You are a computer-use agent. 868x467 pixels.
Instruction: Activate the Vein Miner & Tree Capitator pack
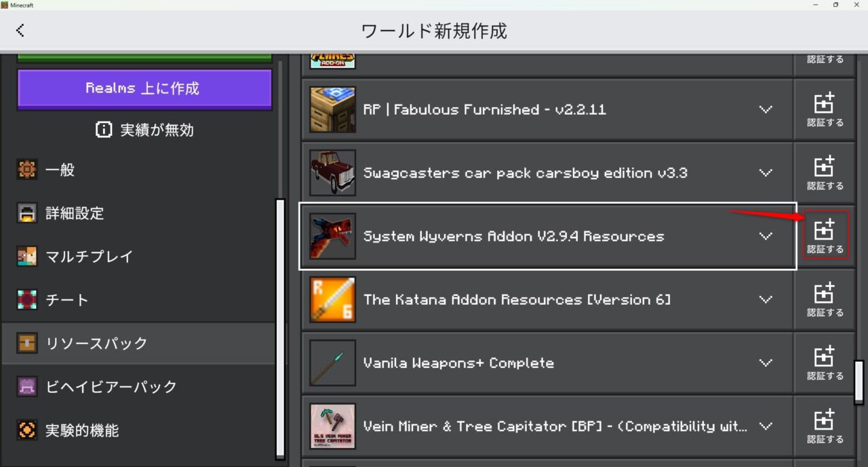pyautogui.click(x=825, y=426)
